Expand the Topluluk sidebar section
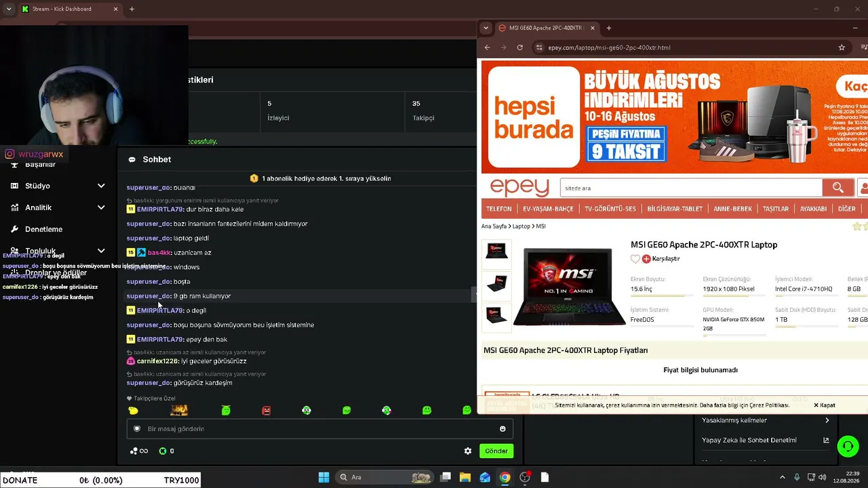The image size is (868, 488). [x=101, y=251]
